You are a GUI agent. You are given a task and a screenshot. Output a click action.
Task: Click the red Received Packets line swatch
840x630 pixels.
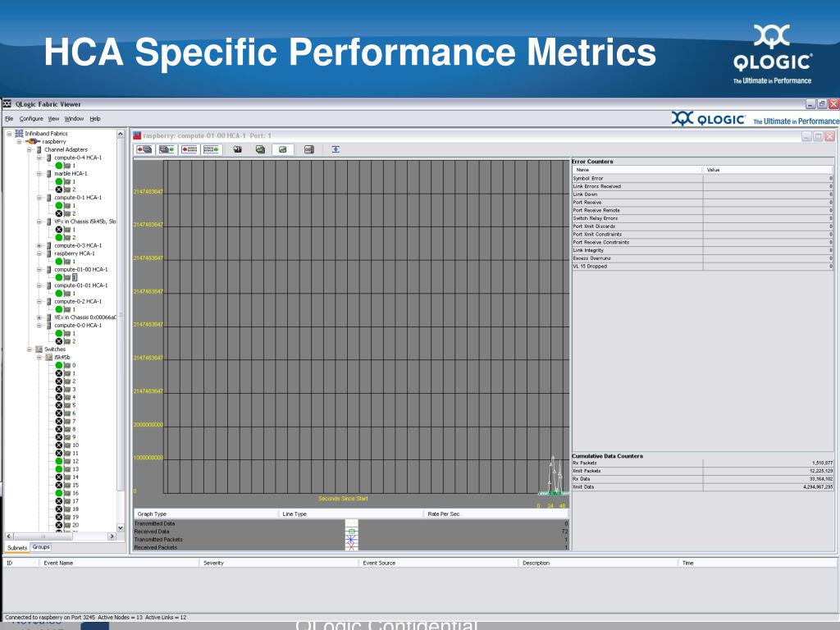pos(351,547)
